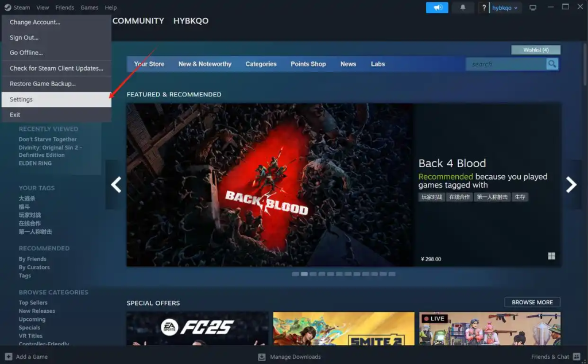588x364 pixels.
Task: Select Restore Game Backup menu entry
Action: pyautogui.click(x=56, y=84)
